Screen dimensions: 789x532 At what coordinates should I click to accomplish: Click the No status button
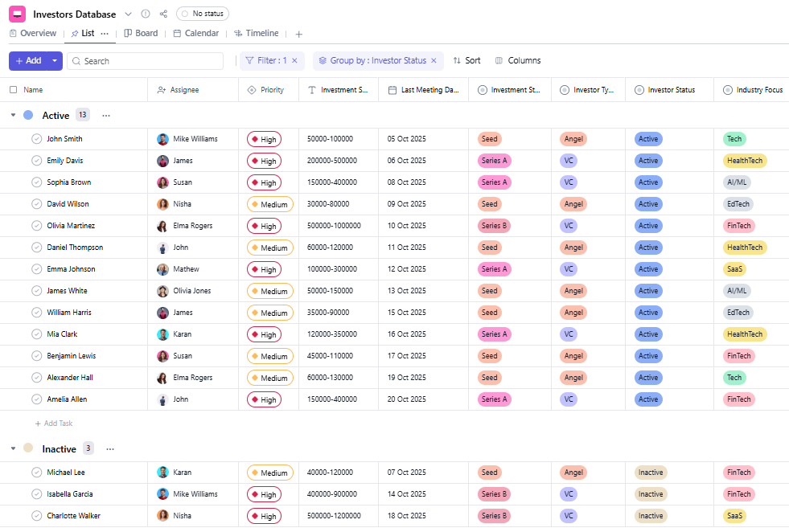tap(203, 14)
